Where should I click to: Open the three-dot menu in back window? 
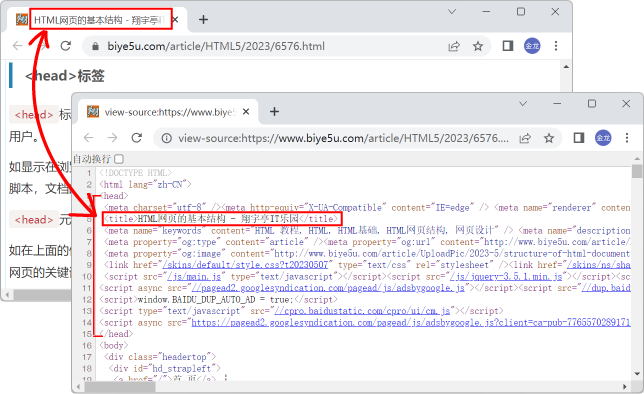pos(556,46)
